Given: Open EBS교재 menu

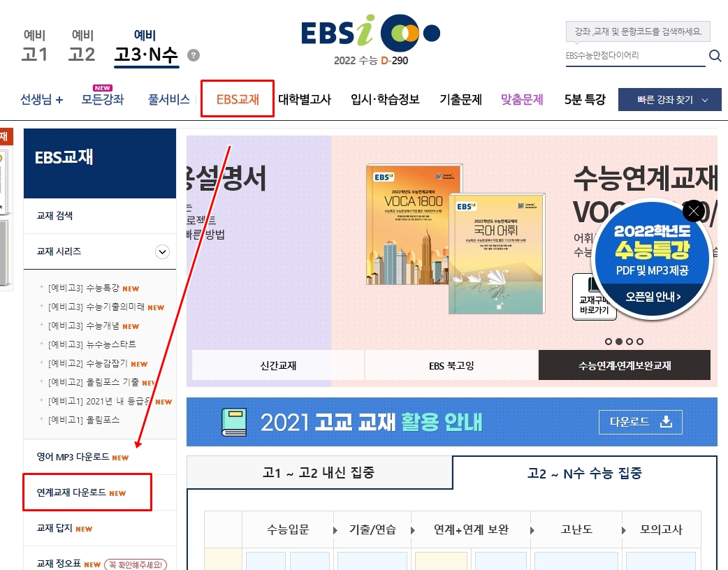Looking at the screenshot, I should (238, 99).
